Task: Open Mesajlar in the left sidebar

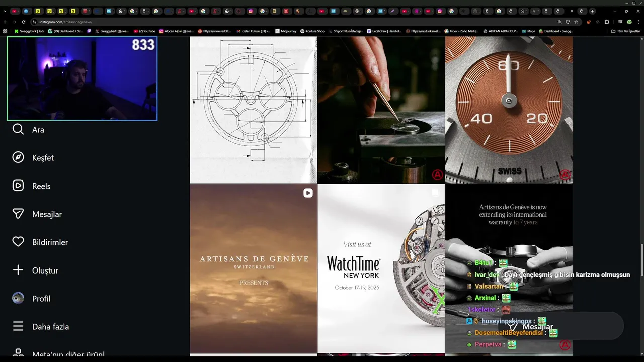Action: point(37,214)
